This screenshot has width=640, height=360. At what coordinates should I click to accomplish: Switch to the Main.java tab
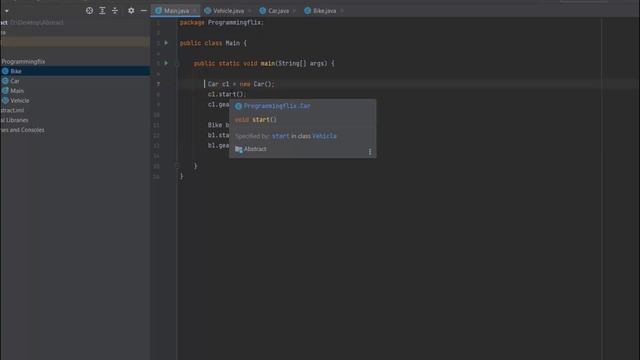point(176,11)
